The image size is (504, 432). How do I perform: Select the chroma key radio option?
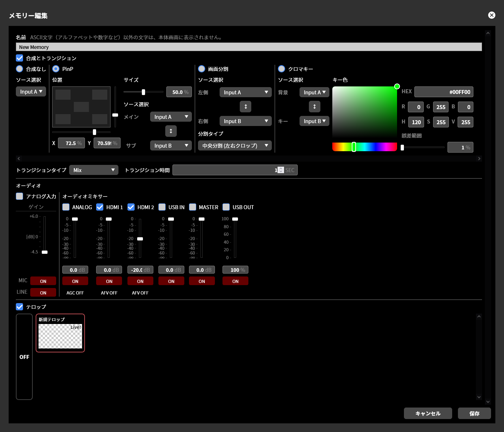click(x=282, y=69)
